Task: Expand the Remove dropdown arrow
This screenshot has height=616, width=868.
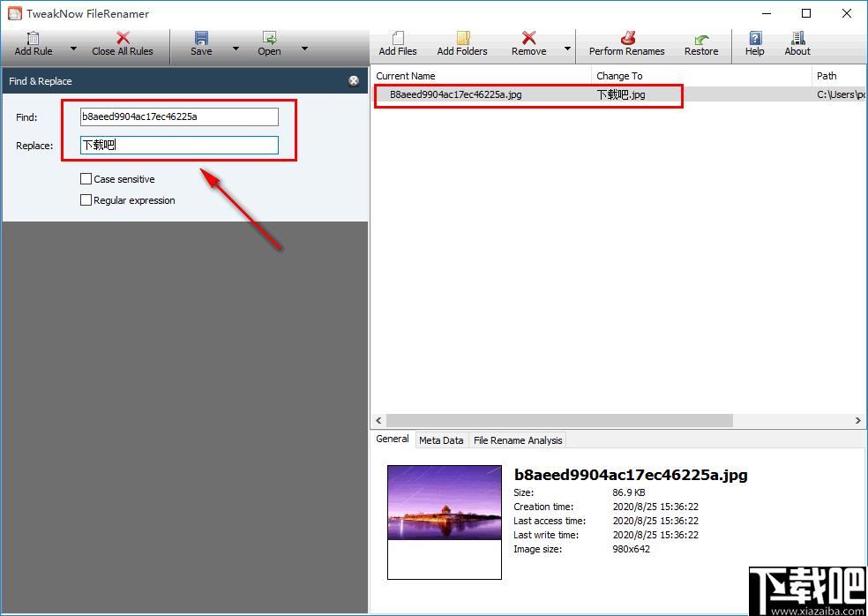Action: (567, 49)
